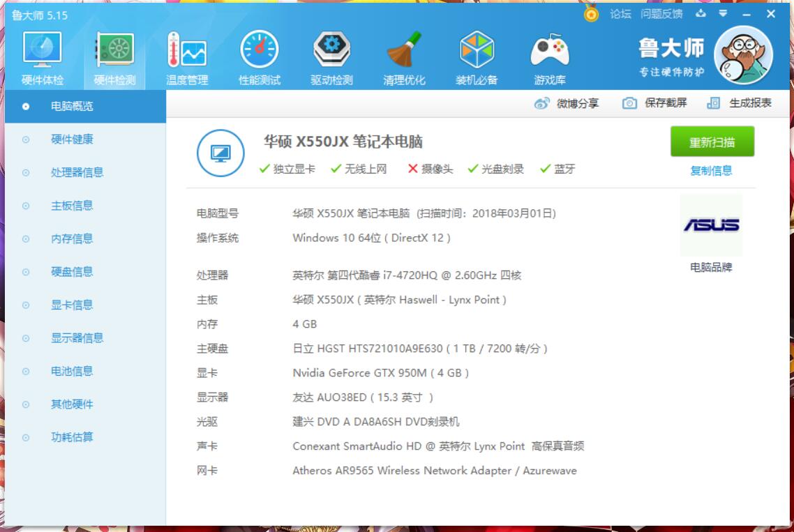Click the 无线上网 checkmark feature
Viewport: 794px width, 532px height.
[x=359, y=169]
